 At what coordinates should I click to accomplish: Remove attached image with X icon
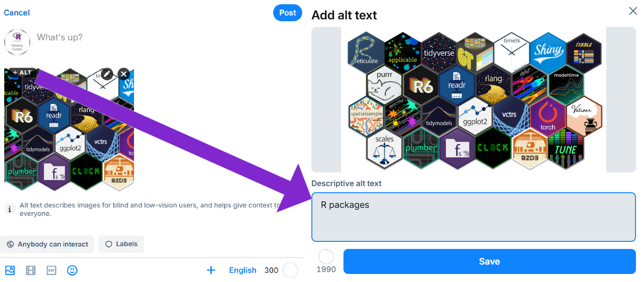coord(124,74)
